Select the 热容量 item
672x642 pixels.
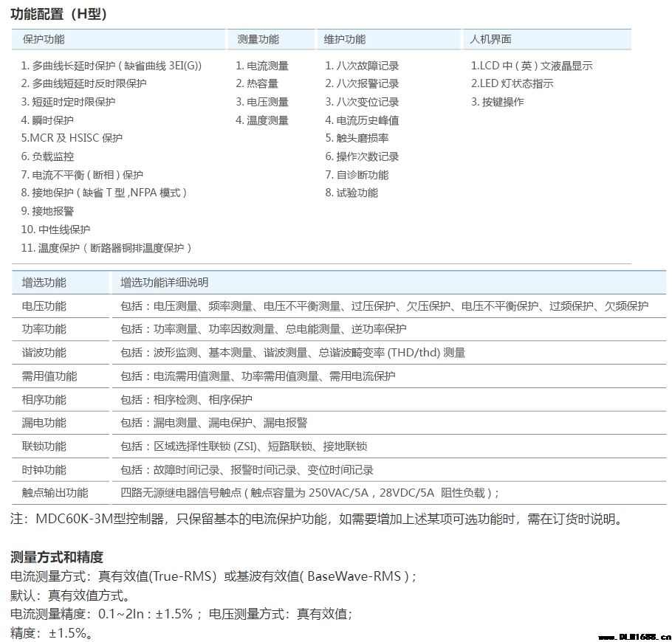(x=257, y=83)
